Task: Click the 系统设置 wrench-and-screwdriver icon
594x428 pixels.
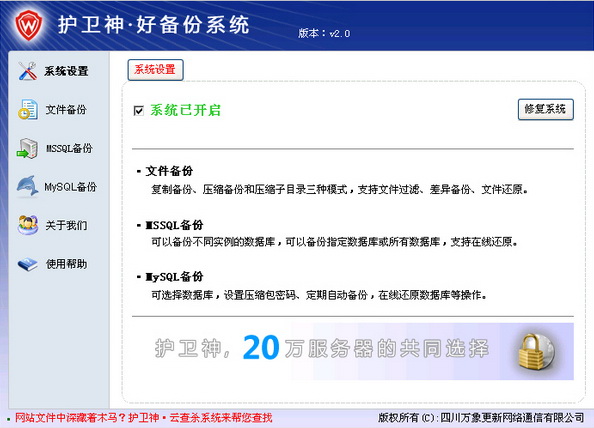Action: [28, 71]
